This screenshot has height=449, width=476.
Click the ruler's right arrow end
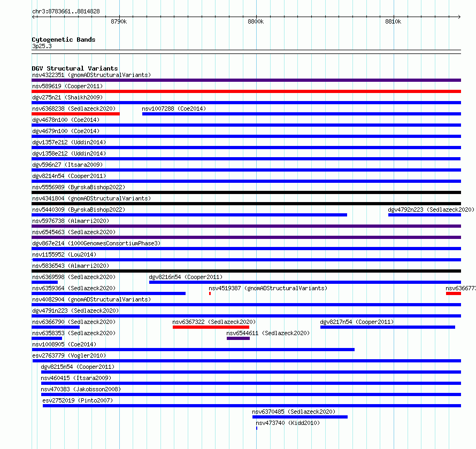tap(459, 17)
